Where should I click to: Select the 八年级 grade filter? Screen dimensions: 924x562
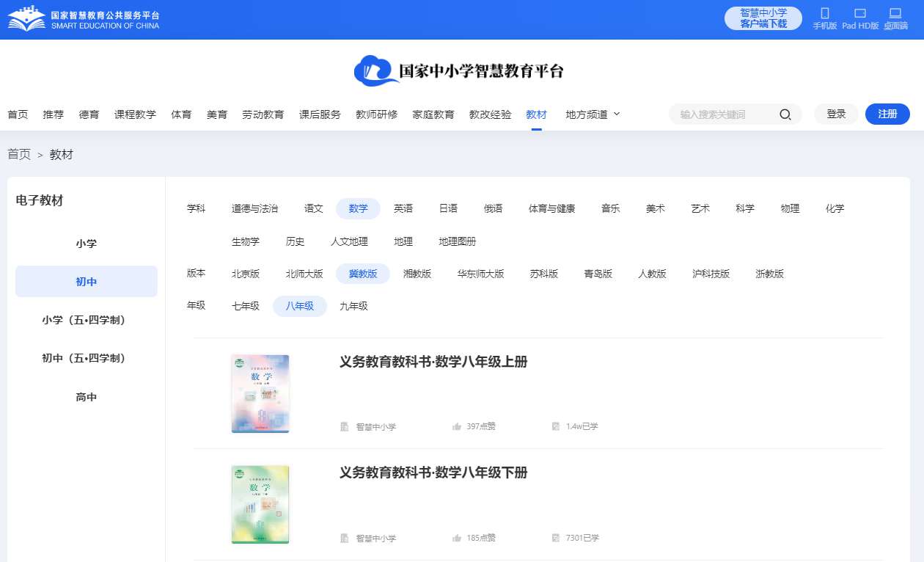[300, 306]
